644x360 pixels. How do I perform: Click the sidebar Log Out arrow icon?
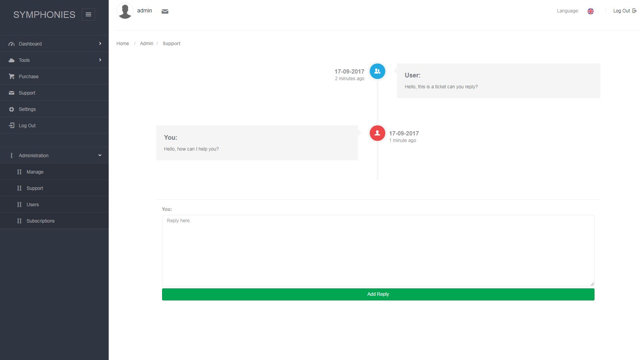coord(12,125)
